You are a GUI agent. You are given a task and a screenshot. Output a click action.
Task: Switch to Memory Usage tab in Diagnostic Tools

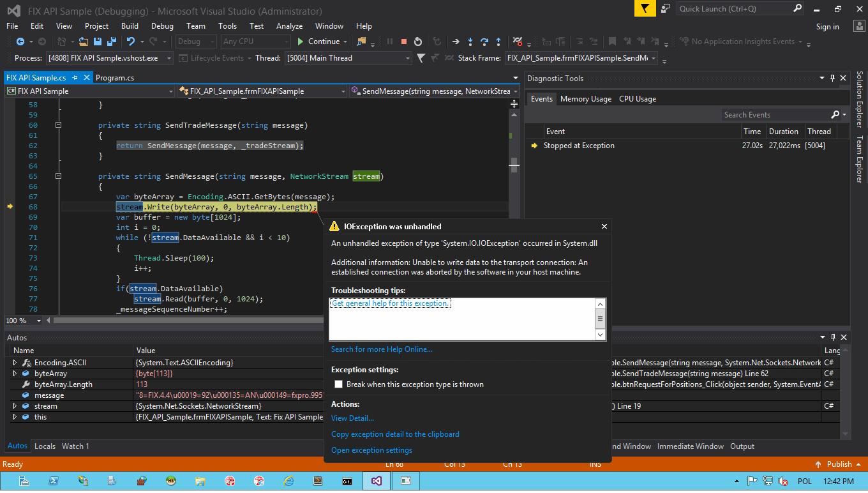[586, 99]
